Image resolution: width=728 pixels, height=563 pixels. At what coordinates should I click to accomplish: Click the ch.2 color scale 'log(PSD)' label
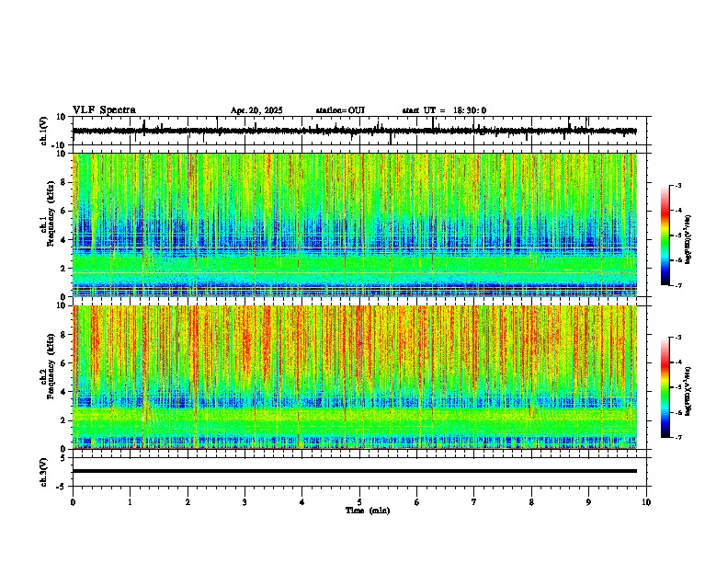(688, 392)
